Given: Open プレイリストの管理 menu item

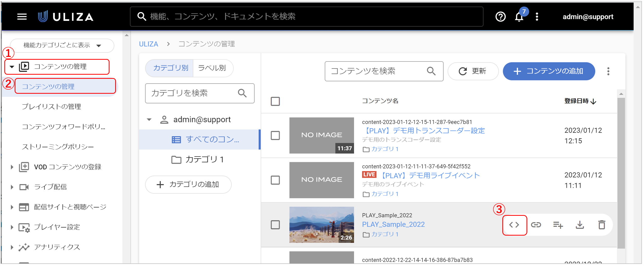Looking at the screenshot, I should [51, 107].
